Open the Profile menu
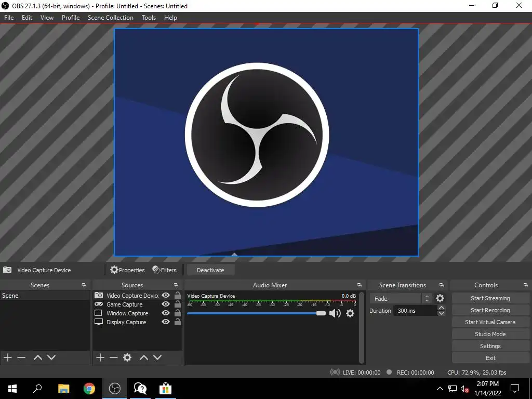Image resolution: width=532 pixels, height=399 pixels. tap(71, 18)
